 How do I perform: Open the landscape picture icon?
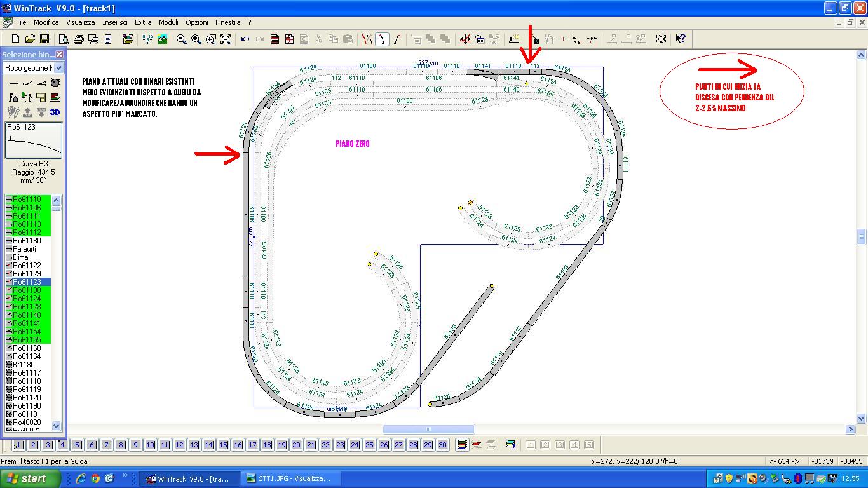coord(163,39)
